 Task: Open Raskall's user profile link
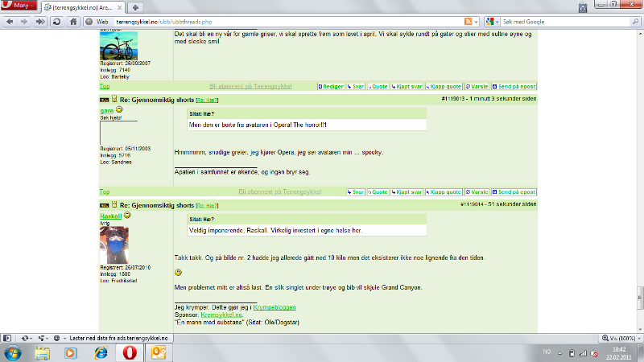click(110, 216)
